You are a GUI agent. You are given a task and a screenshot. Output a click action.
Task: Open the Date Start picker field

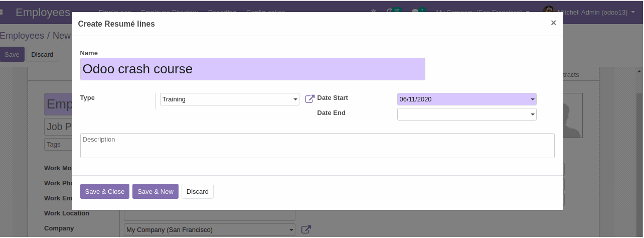[x=466, y=99]
